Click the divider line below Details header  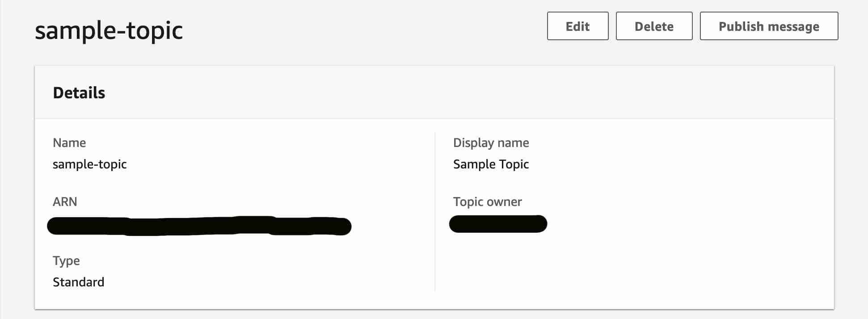click(x=434, y=118)
